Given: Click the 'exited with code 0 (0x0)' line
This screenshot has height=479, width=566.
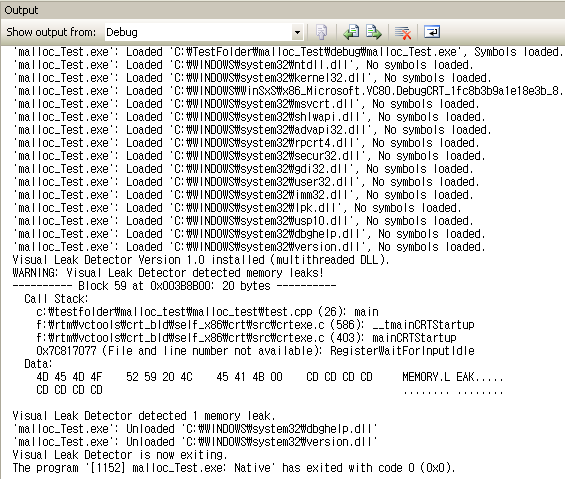Looking at the screenshot, I should point(234,468).
